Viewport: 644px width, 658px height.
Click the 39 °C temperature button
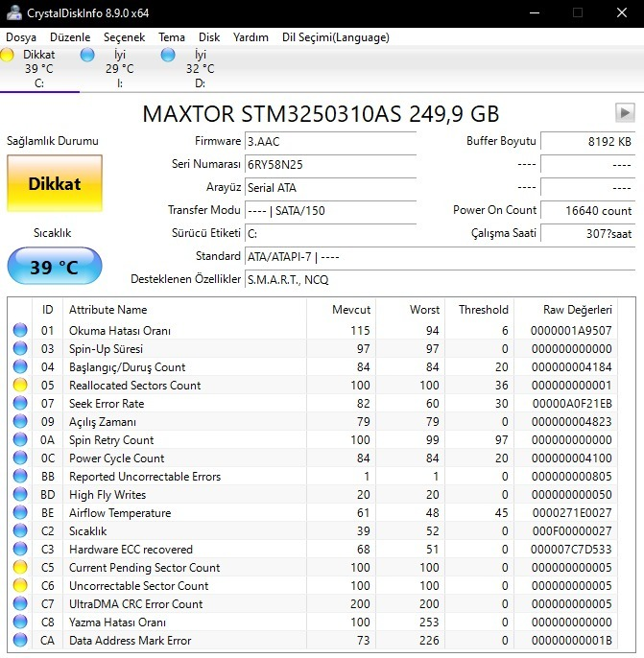point(54,267)
